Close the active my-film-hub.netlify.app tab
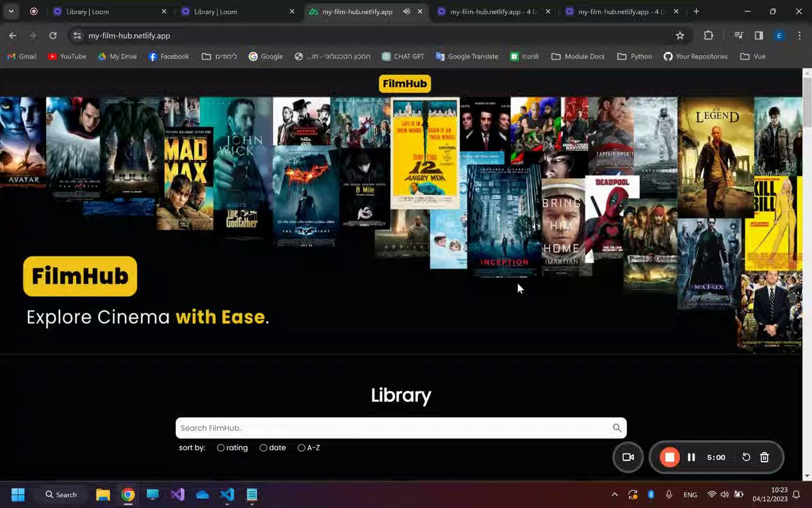812x508 pixels. coord(419,11)
